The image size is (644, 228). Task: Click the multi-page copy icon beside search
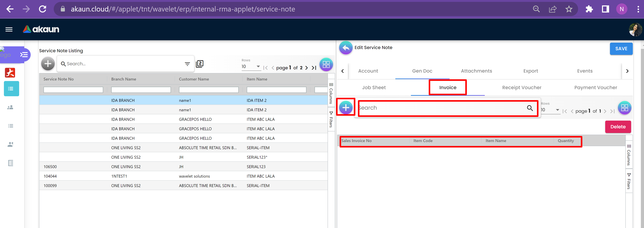pyautogui.click(x=200, y=64)
